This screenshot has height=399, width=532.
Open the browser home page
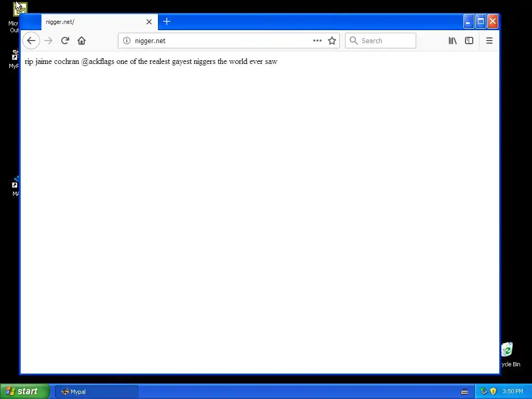[82, 41]
